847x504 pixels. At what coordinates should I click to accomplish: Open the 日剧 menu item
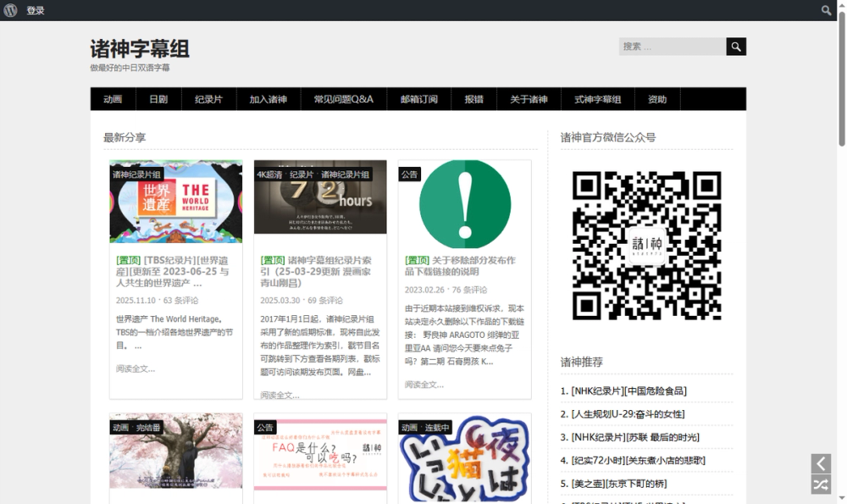pyautogui.click(x=158, y=99)
